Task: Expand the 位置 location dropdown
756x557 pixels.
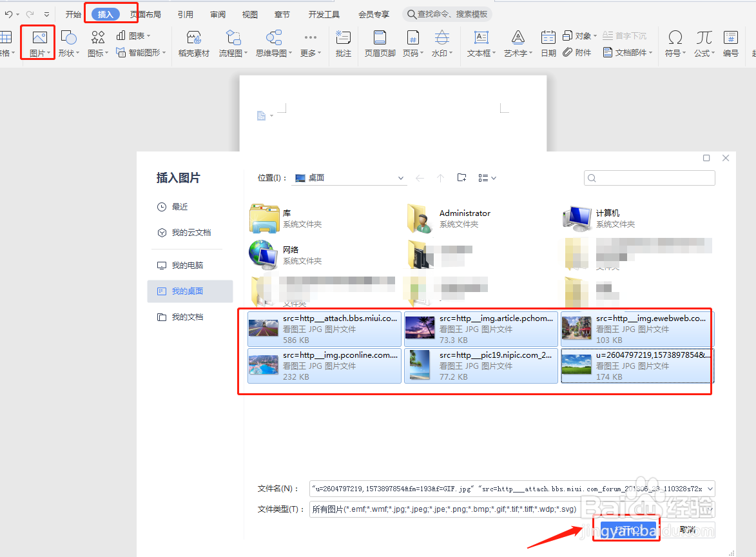Action: click(401, 178)
